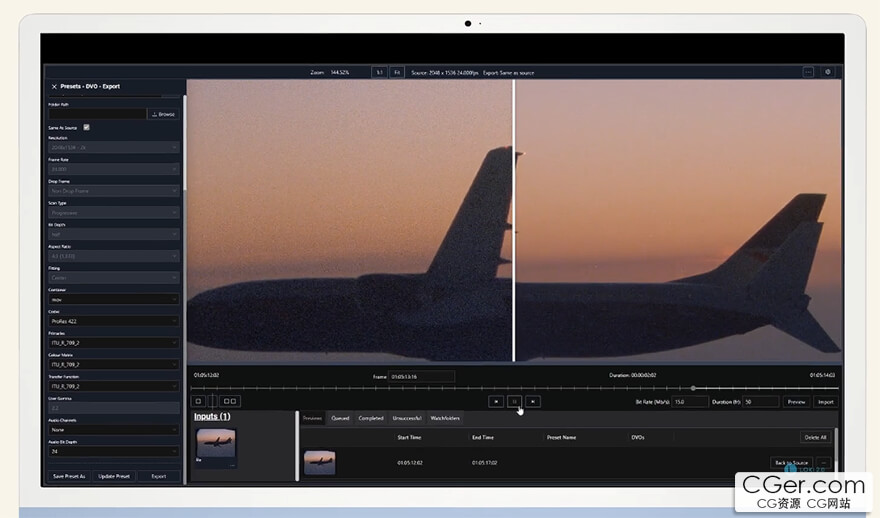
Task: Open the more options button beside Back to Source
Action: pos(824,463)
